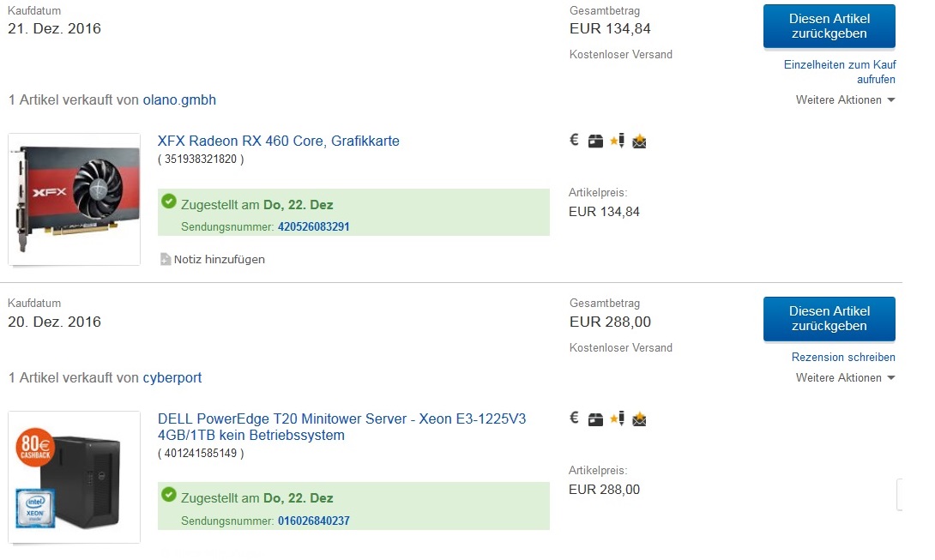This screenshot has width=935, height=560.
Task: Click the shipped package icon for XFX Radeon order
Action: click(595, 142)
